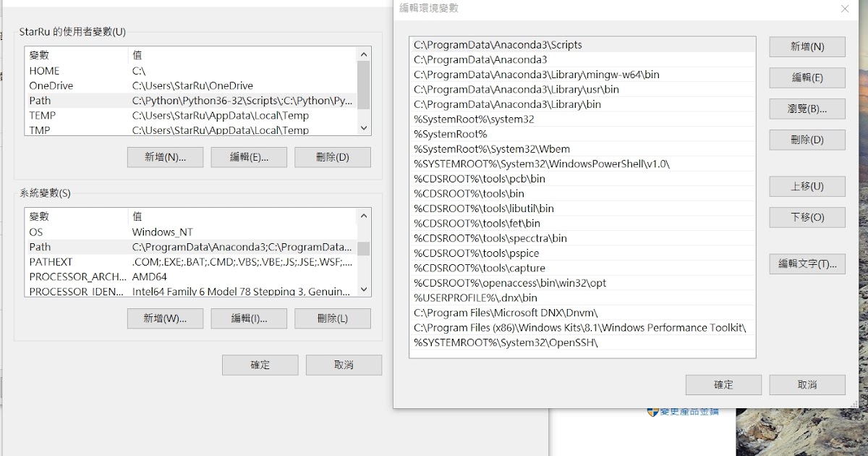Select %CDSROOT%\tools\pspice entry

582,253
